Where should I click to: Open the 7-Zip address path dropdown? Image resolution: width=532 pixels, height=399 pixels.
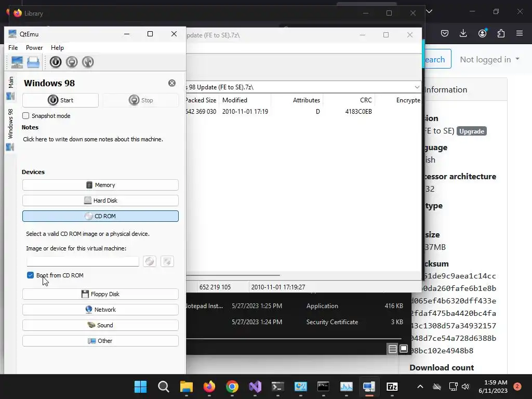pos(417,87)
